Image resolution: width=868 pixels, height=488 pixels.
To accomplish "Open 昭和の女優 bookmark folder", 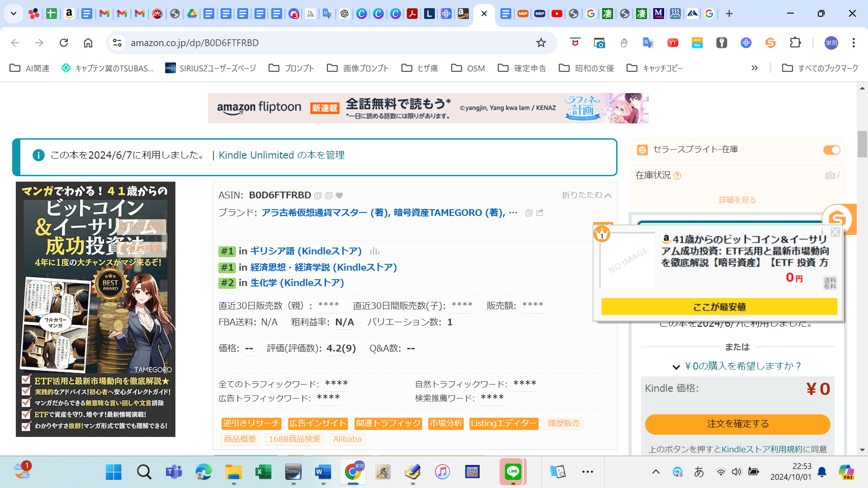I will 586,68.
